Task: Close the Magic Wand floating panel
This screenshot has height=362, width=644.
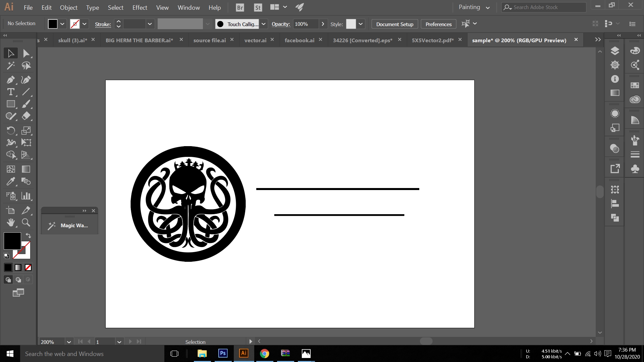Action: (94, 211)
